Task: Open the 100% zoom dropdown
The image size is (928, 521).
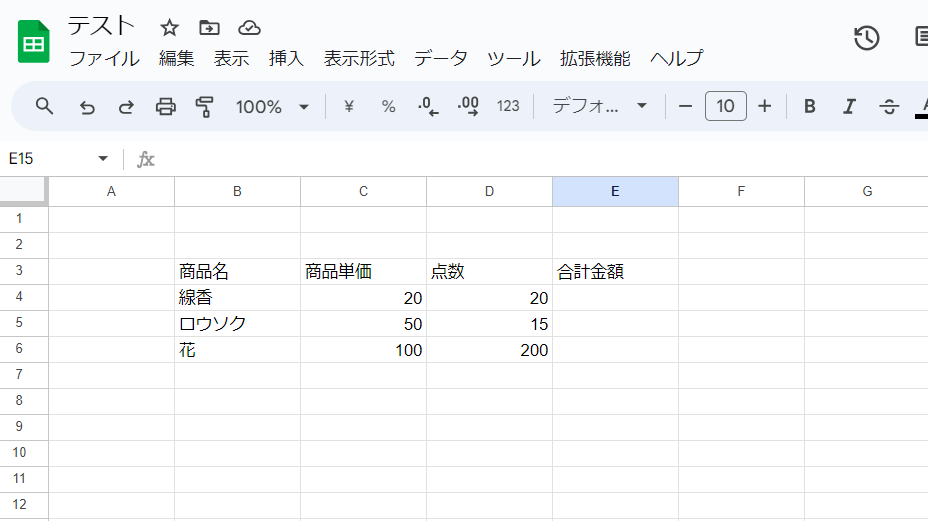Action: (272, 106)
